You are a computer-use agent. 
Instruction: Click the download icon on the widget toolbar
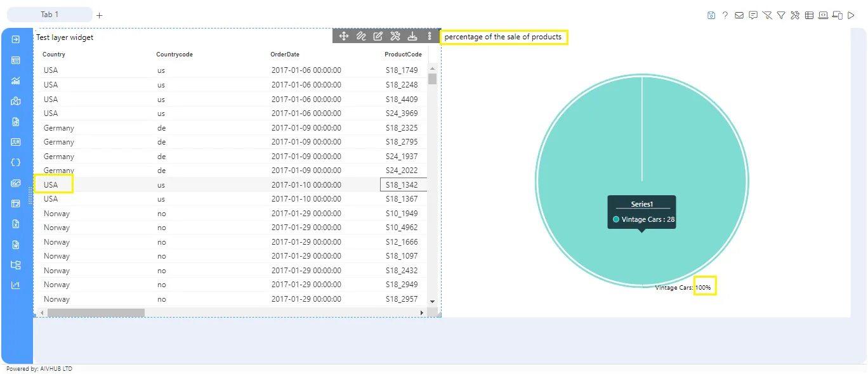(412, 36)
